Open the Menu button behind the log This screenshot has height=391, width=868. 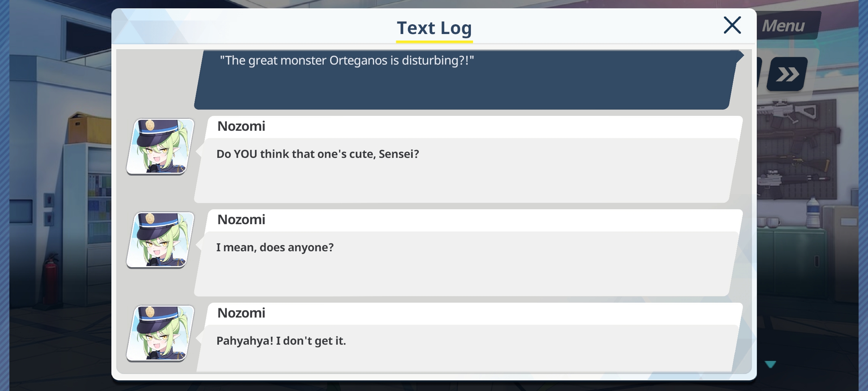point(787,25)
